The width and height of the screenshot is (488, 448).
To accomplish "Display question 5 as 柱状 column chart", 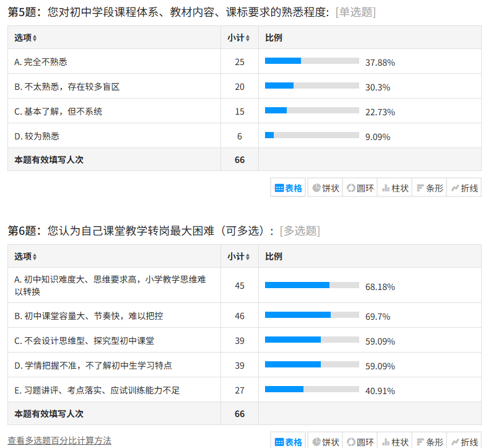I will (395, 188).
